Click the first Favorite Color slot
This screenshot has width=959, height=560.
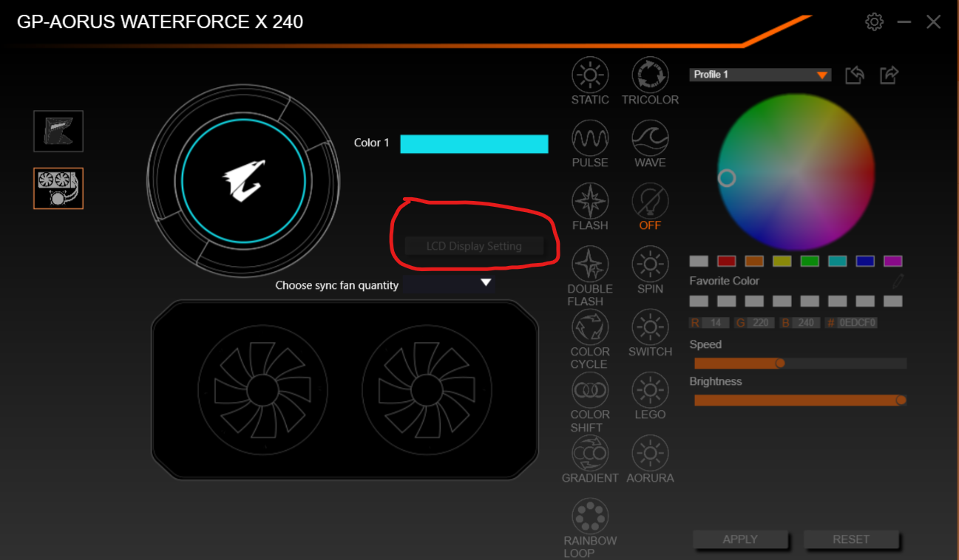tap(699, 301)
